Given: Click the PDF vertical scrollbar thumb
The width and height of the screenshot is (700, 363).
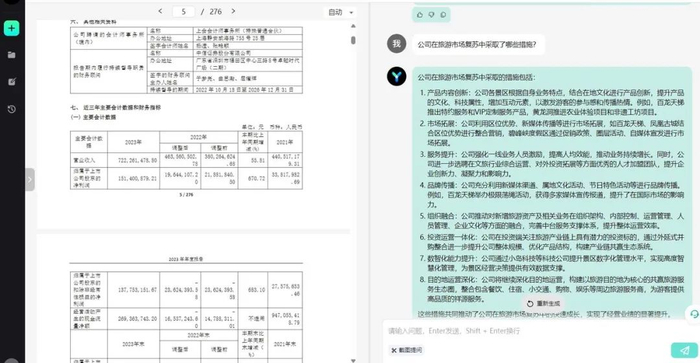Looking at the screenshot, I should point(353,40).
